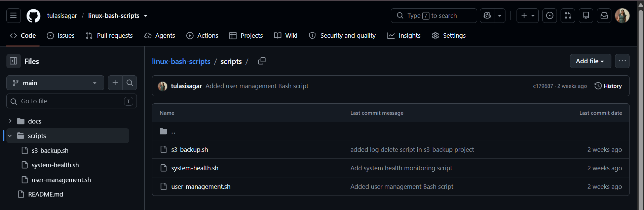Open Security and quality tab
Image resolution: width=644 pixels, height=210 pixels.
(342, 36)
